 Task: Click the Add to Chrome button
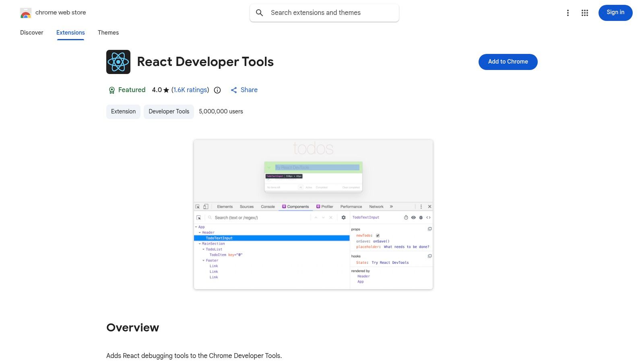click(x=508, y=62)
